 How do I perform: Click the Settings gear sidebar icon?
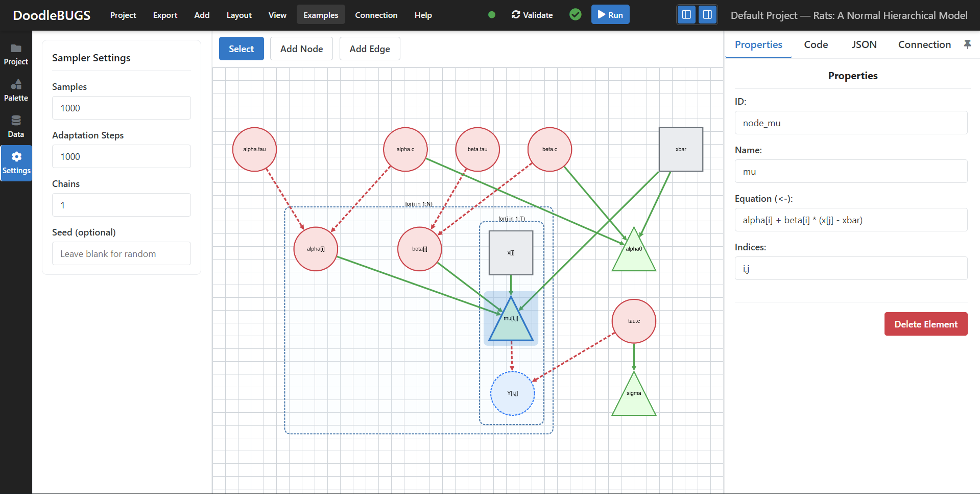click(x=16, y=163)
